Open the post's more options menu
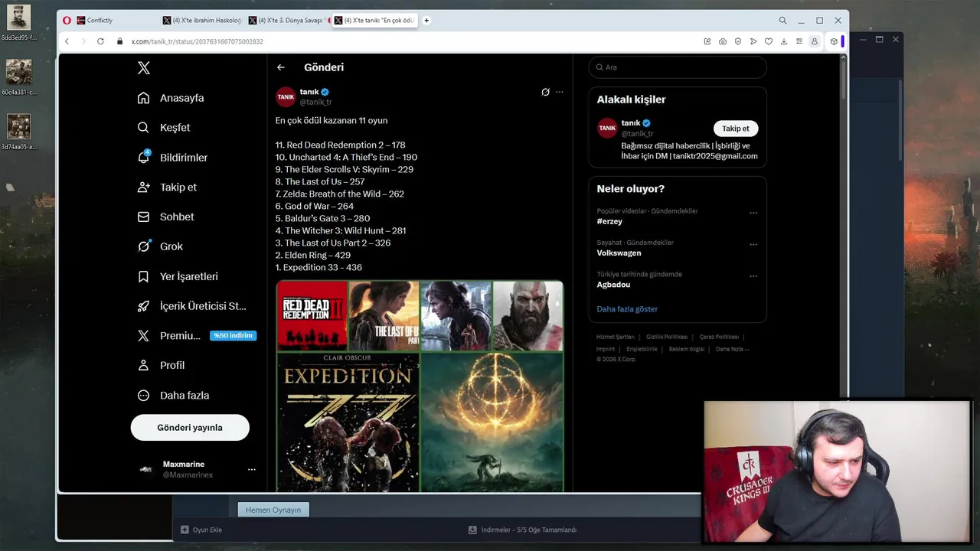The image size is (980, 551). (560, 92)
